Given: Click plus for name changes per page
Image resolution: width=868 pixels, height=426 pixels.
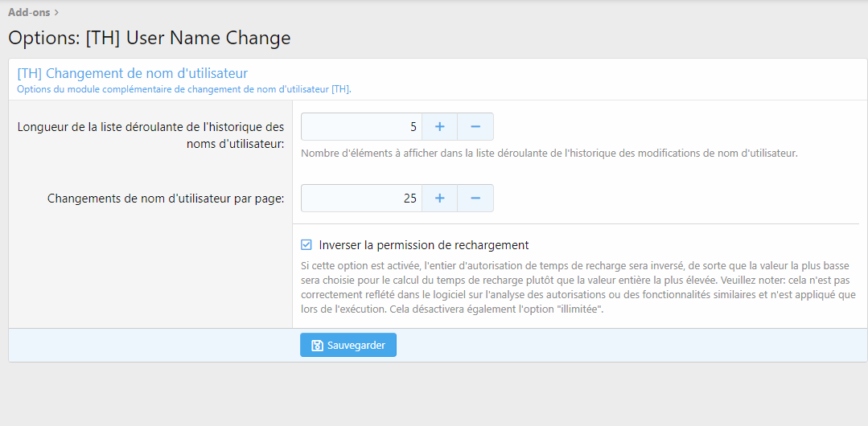Looking at the screenshot, I should pyautogui.click(x=439, y=199).
